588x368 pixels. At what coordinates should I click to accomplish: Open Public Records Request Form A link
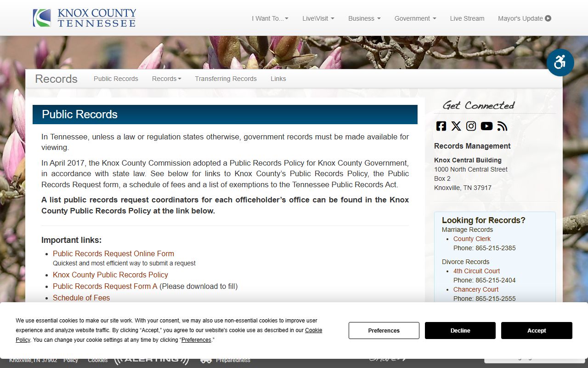point(105,286)
